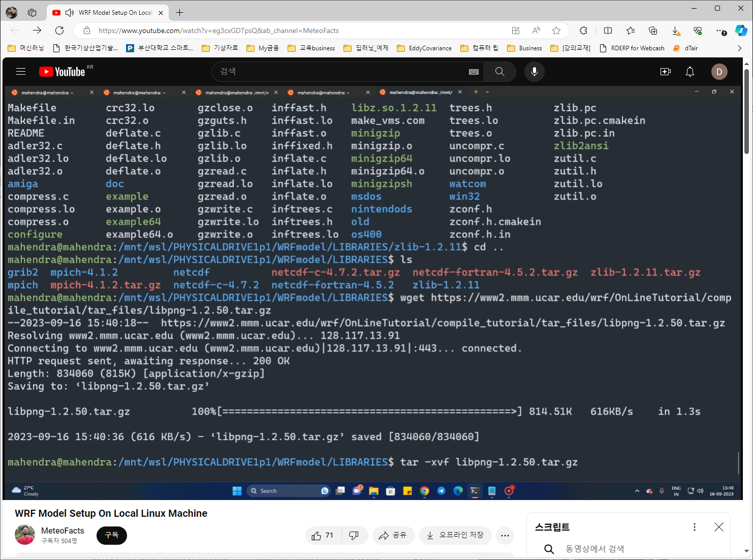753x560 pixels.
Task: Open the on-screen keyboard in YouTube search
Action: click(x=474, y=72)
